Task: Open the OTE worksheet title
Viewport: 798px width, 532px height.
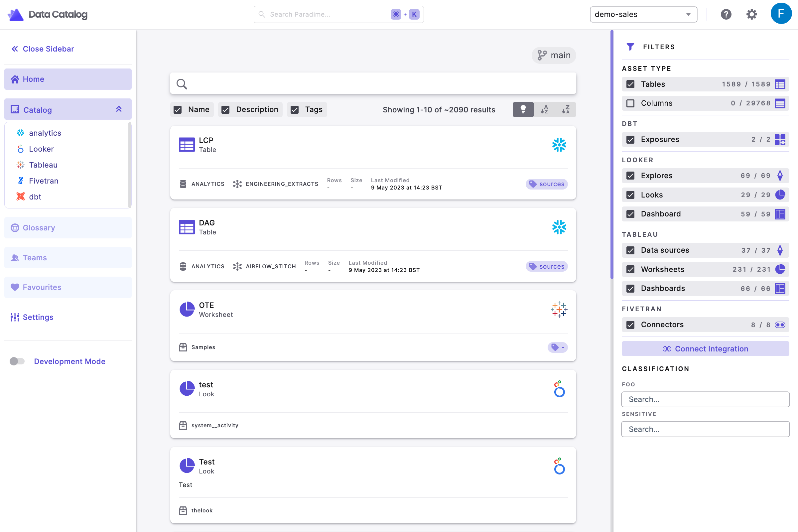Action: pos(206,305)
